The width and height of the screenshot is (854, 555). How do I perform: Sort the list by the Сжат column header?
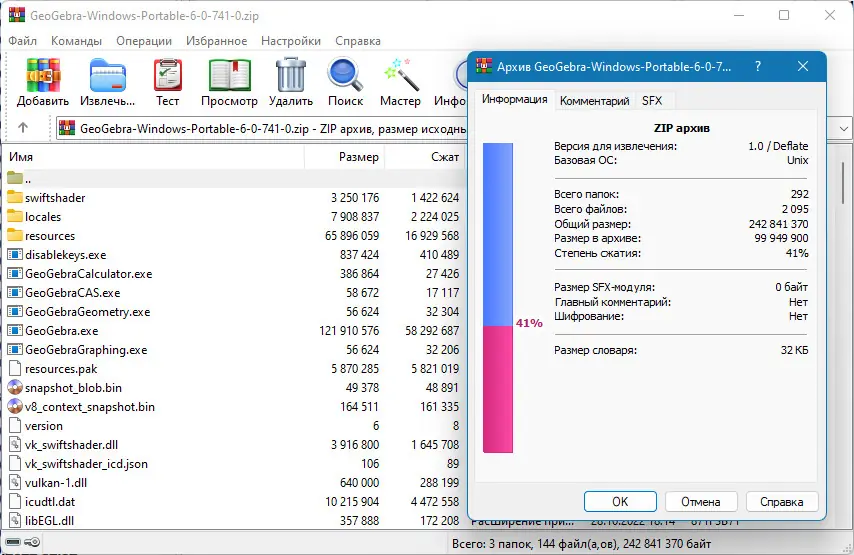click(x=425, y=157)
